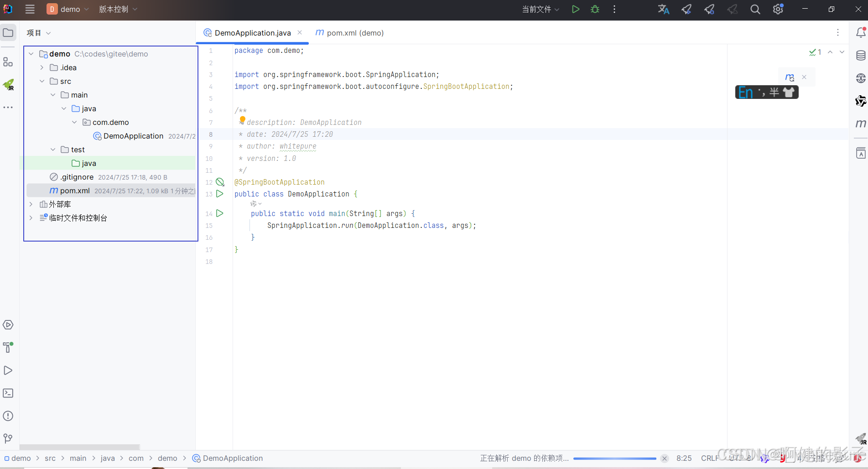868x469 pixels.
Task: Open the Terminal tool window
Action: click(x=8, y=393)
